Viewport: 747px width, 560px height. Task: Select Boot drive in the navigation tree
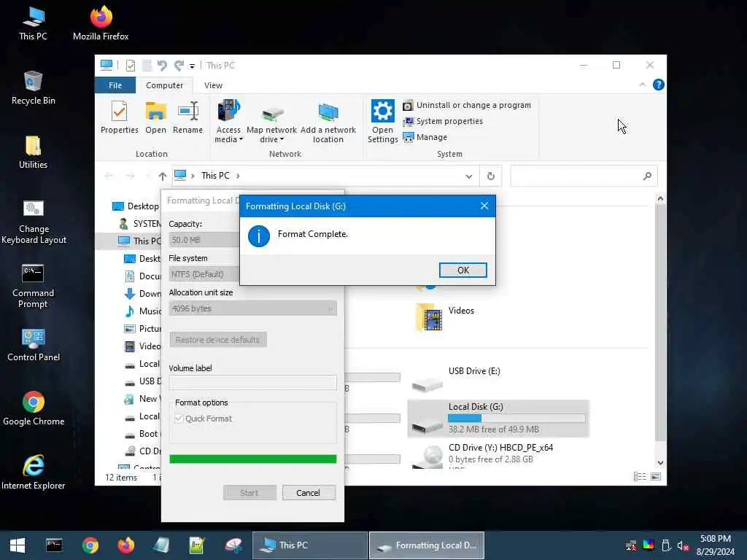pos(142,433)
